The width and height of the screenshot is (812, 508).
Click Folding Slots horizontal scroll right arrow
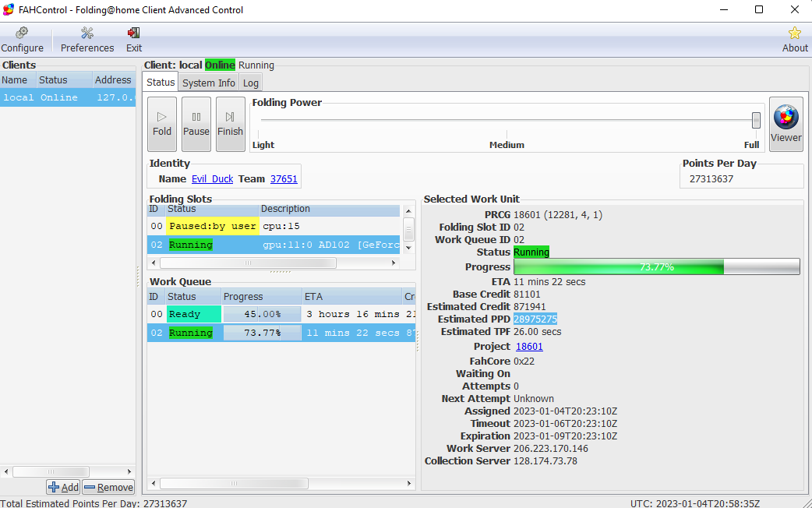(394, 263)
